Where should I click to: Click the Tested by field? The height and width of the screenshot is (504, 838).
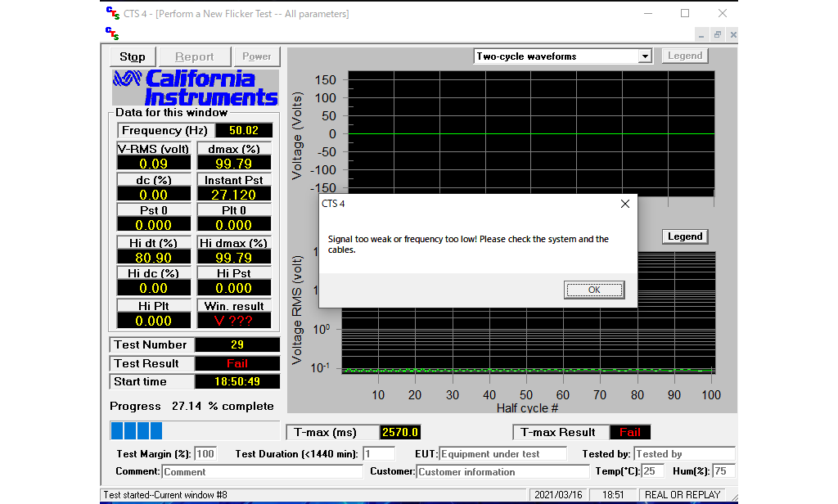pyautogui.click(x=684, y=454)
